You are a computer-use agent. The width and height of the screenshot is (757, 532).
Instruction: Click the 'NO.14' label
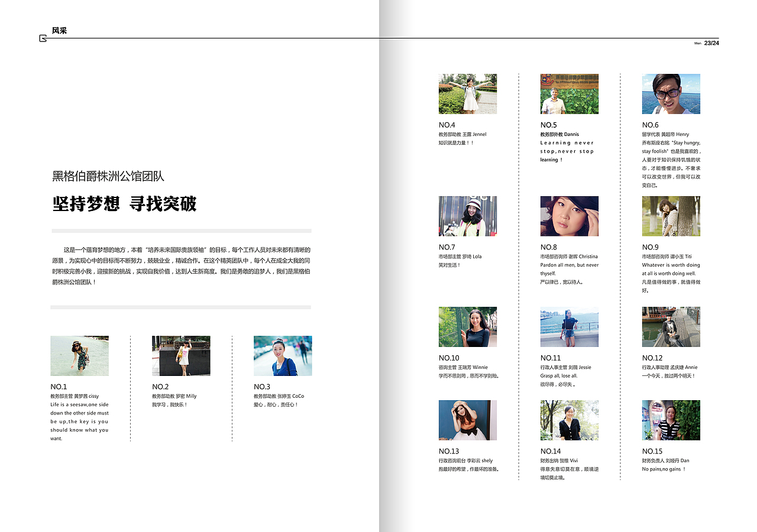click(551, 451)
